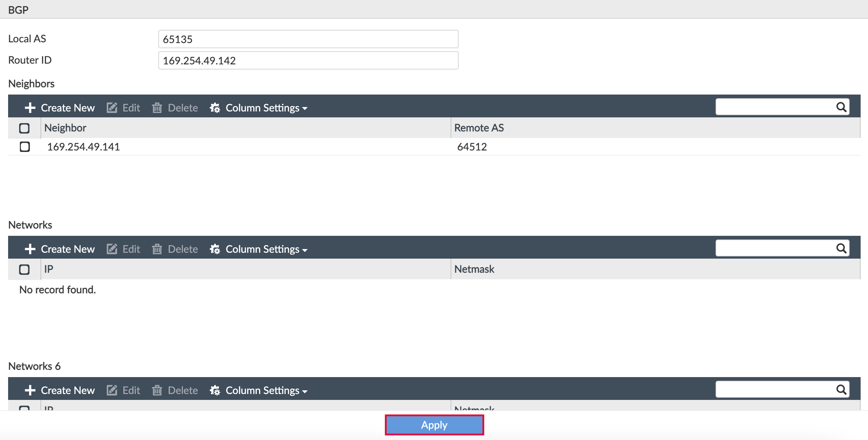Sort by the Netmask column header in Networks
This screenshot has width=868, height=440.
click(474, 269)
